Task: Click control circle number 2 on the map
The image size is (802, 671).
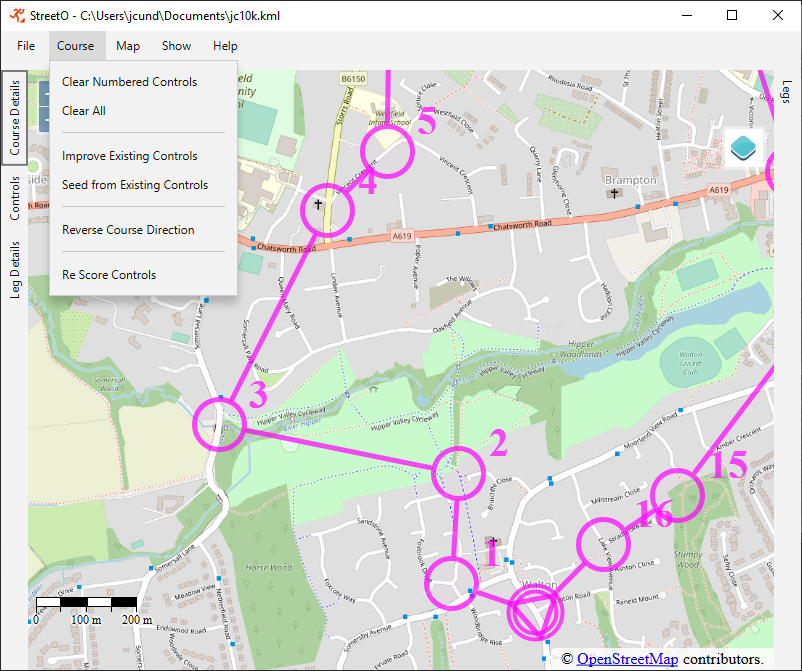Action: 458,473
